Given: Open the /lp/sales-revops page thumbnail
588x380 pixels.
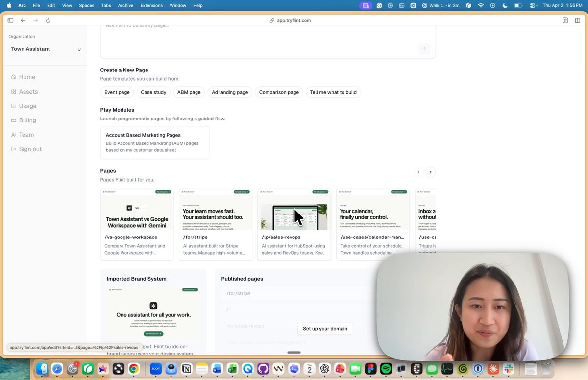Looking at the screenshot, I should (294, 210).
